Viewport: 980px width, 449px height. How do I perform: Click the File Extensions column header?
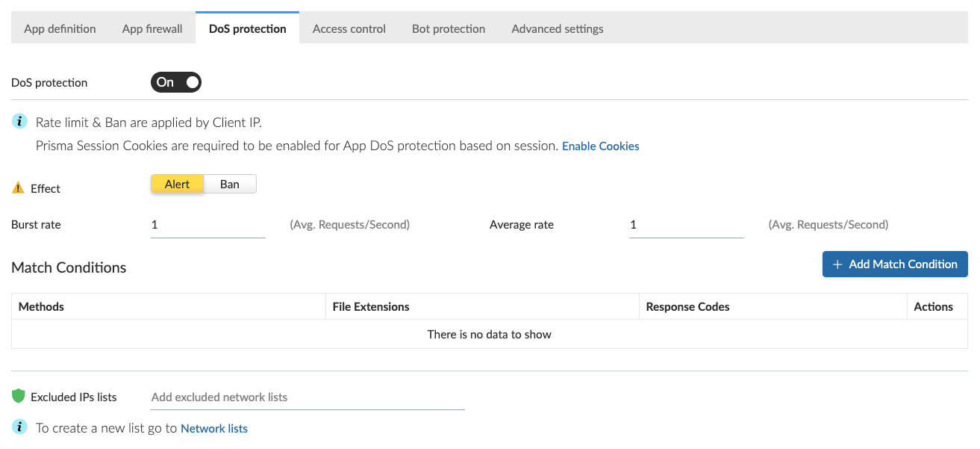(482, 306)
